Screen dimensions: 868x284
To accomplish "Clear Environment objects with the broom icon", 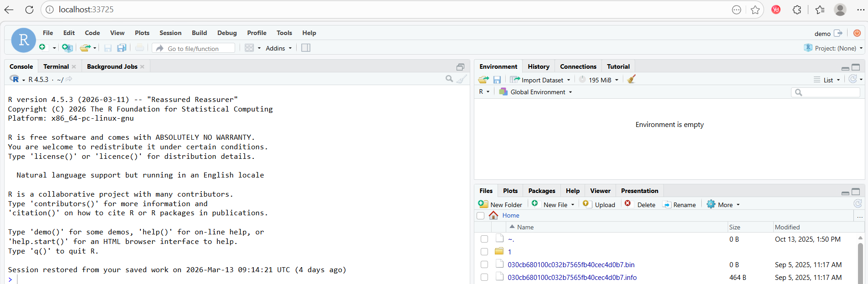I will pos(632,79).
